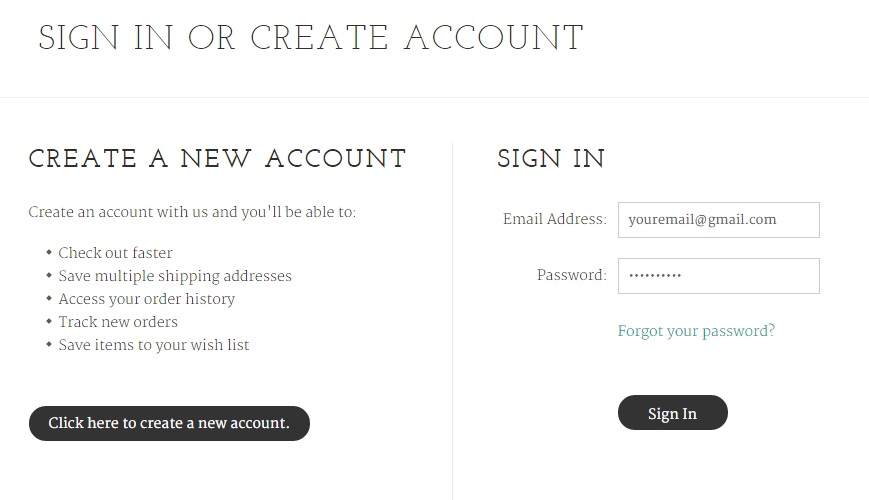869x500 pixels.
Task: Click the bullet beside 'Save items to your wish list'
Action: (49, 345)
